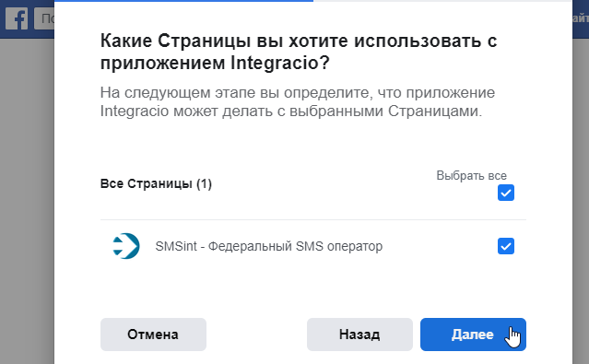
Task: Click the blue filled progress bar segment
Action: coord(183,1)
